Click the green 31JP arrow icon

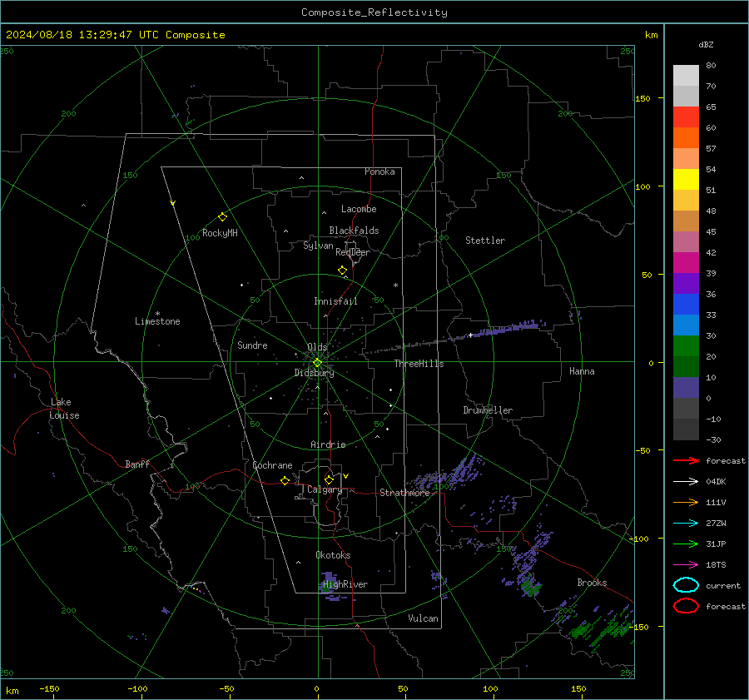[x=686, y=544]
